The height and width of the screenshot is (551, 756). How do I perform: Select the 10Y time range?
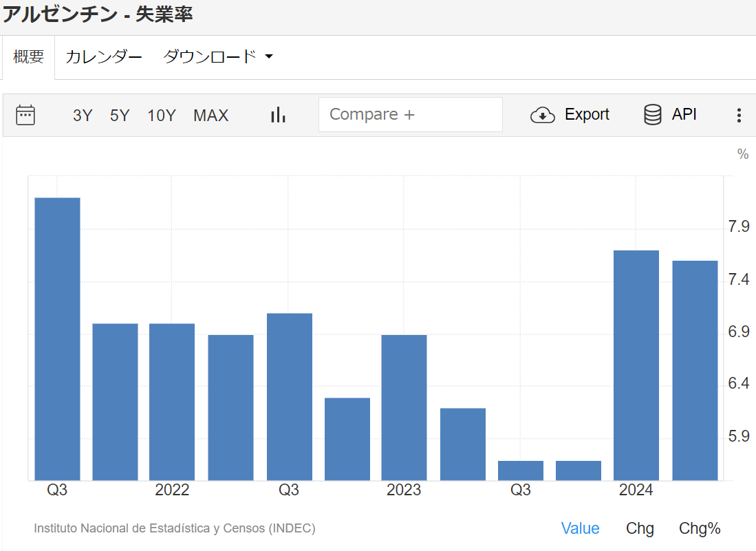point(162,116)
